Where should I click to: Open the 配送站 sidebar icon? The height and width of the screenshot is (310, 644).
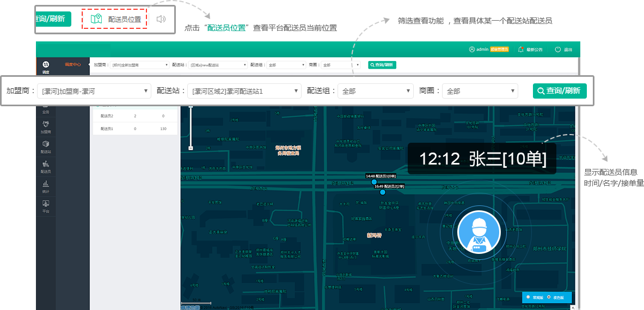click(46, 146)
